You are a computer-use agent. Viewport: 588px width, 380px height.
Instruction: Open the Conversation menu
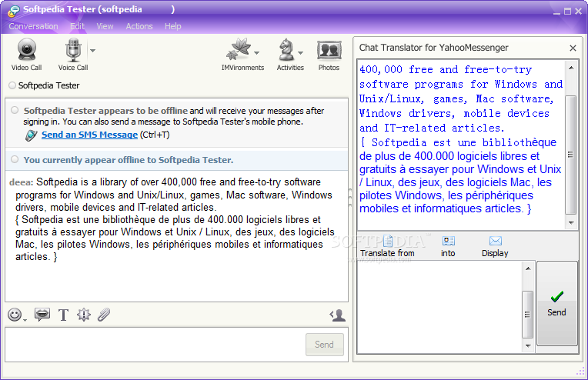click(x=33, y=26)
